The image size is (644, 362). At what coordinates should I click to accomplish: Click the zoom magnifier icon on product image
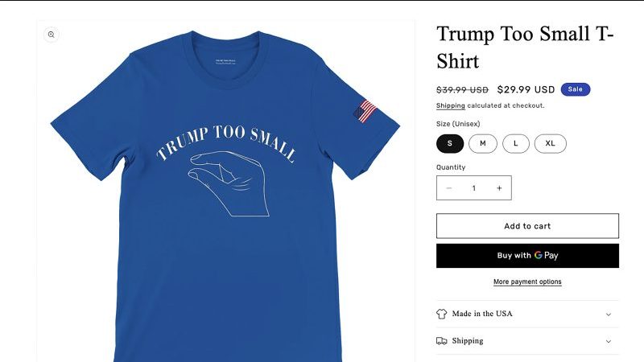(x=51, y=35)
